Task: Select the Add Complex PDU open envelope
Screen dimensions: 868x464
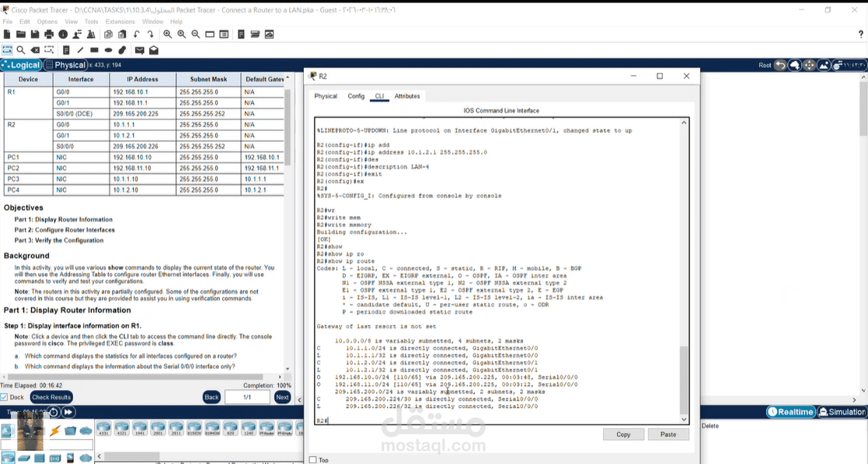Action: pyautogui.click(x=154, y=50)
